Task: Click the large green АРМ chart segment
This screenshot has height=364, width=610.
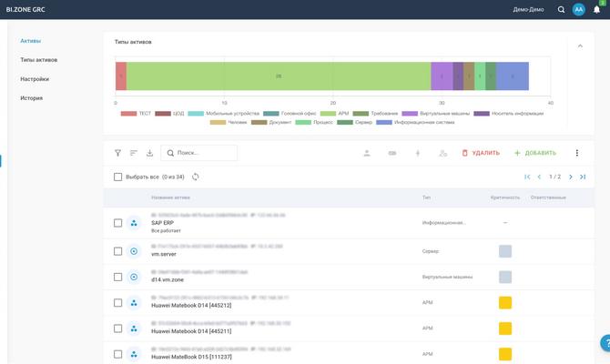Action: (x=279, y=76)
